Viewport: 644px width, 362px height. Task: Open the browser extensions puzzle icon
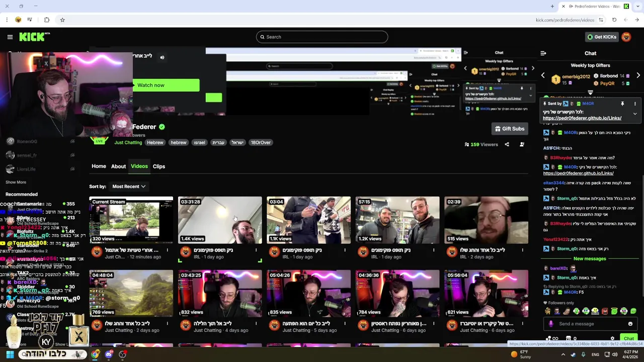pyautogui.click(x=47, y=20)
